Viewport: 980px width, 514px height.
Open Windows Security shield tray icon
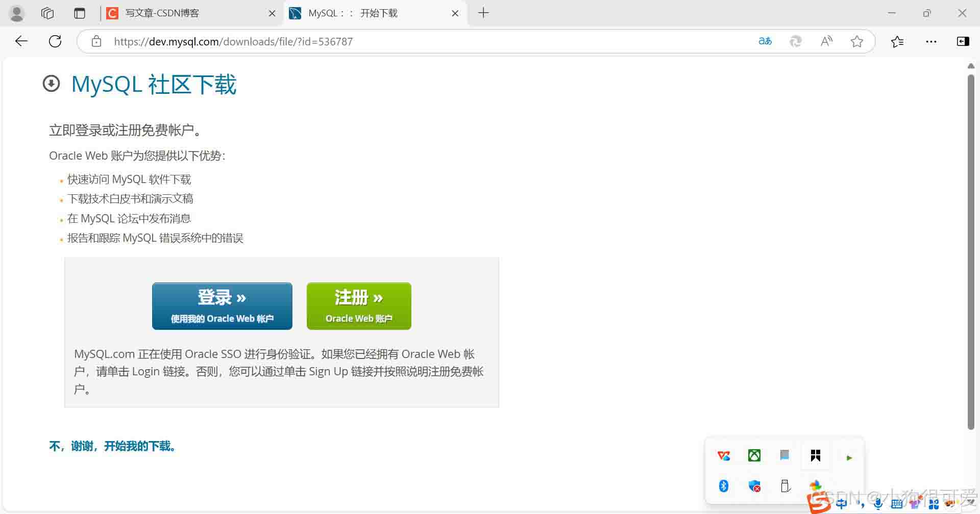(754, 486)
